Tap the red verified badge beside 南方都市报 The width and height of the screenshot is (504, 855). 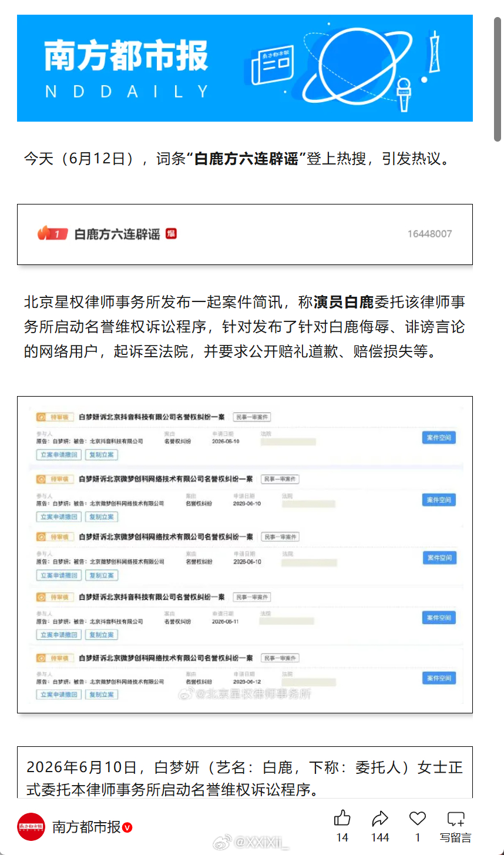tap(127, 827)
